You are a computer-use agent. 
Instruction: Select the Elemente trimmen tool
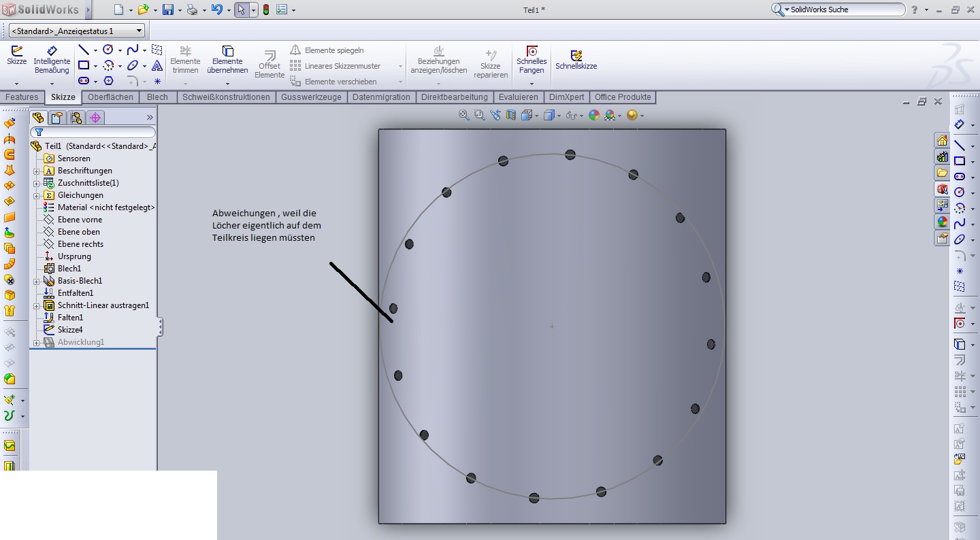click(185, 60)
